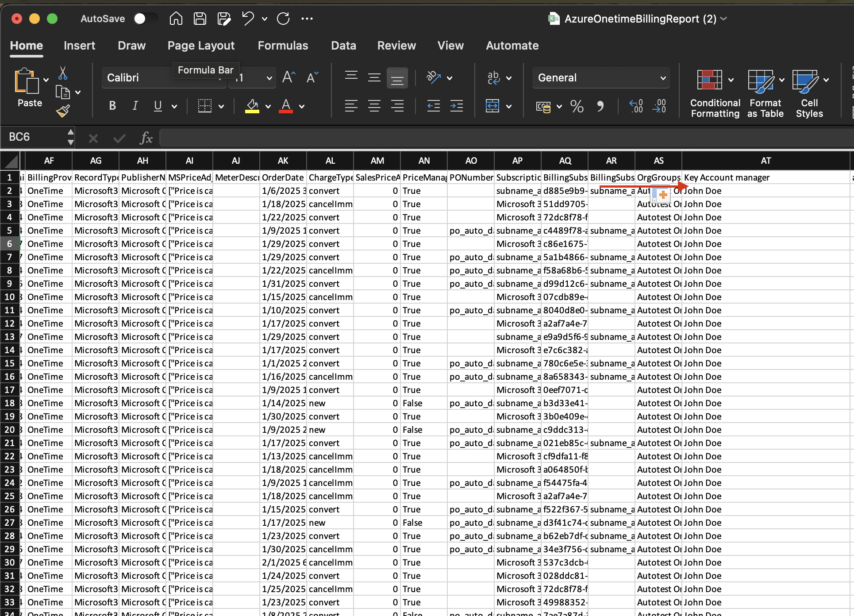Apply yellow fill color to the cell
Screen dimensions: 854x616
pyautogui.click(x=252, y=106)
